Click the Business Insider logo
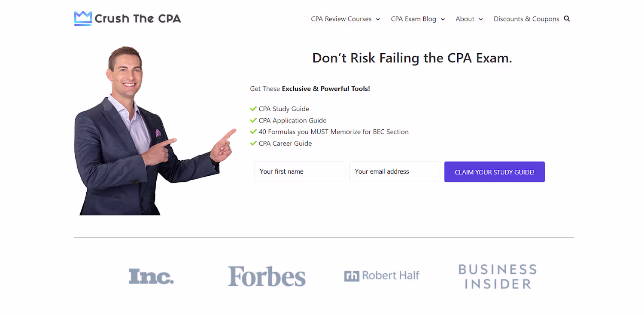The image size is (644, 315). click(497, 276)
